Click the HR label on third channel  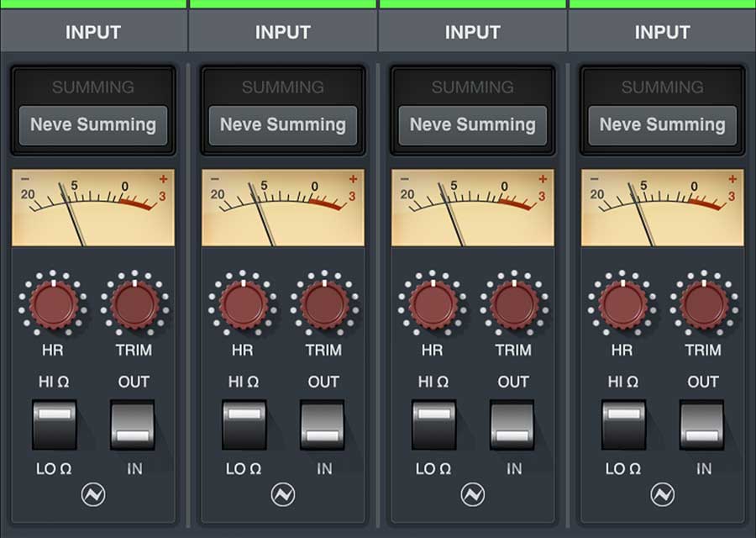(432, 350)
